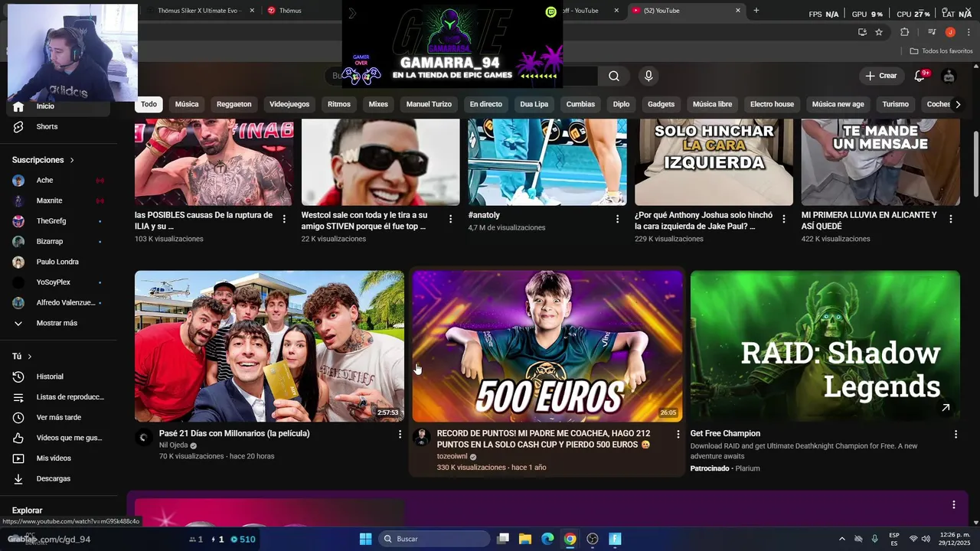Click the Chrome taskbar icon
Screen dimensions: 980x551
pos(570,539)
